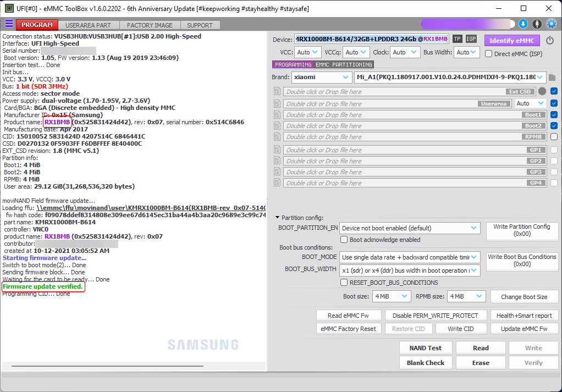Open the Clock dropdown
The image size is (562, 392).
point(405,52)
